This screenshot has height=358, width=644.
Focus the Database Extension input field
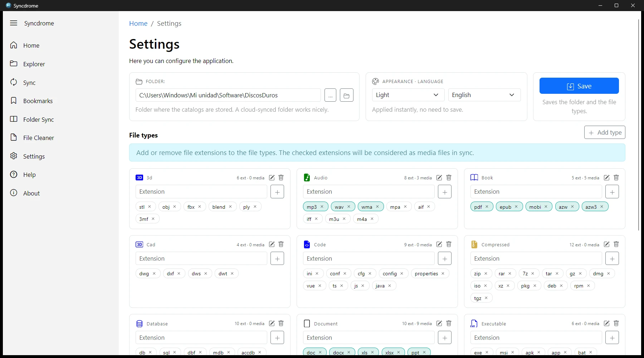[x=201, y=338]
